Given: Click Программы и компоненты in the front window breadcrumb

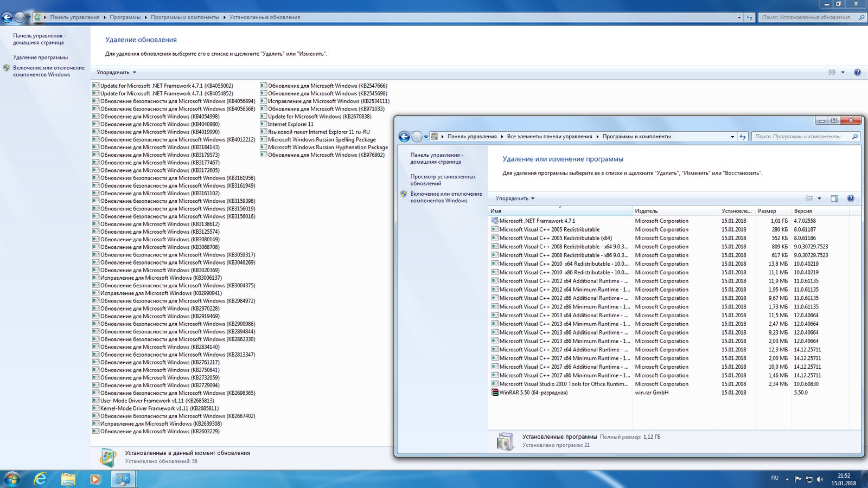Looking at the screenshot, I should [636, 137].
